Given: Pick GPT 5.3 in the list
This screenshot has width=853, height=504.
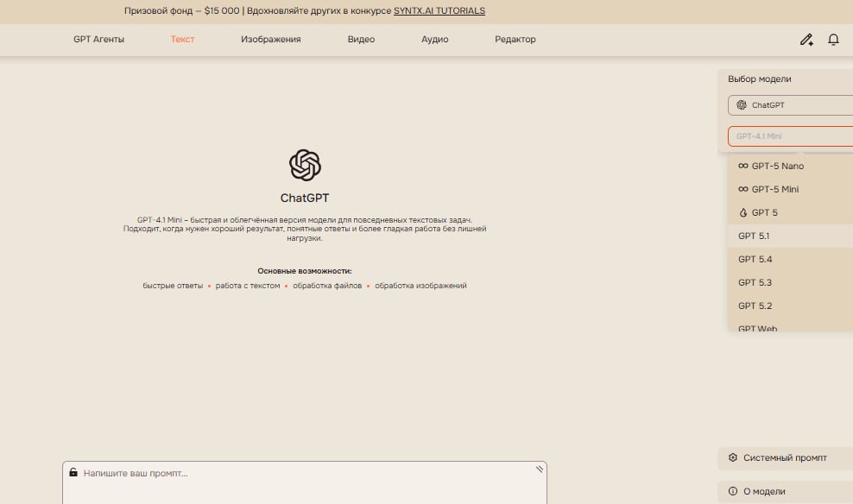Looking at the screenshot, I should click(x=791, y=283).
